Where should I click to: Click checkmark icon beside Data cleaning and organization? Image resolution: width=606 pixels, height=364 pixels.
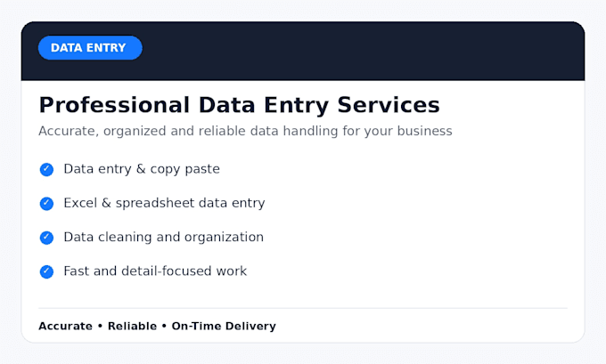(46, 238)
